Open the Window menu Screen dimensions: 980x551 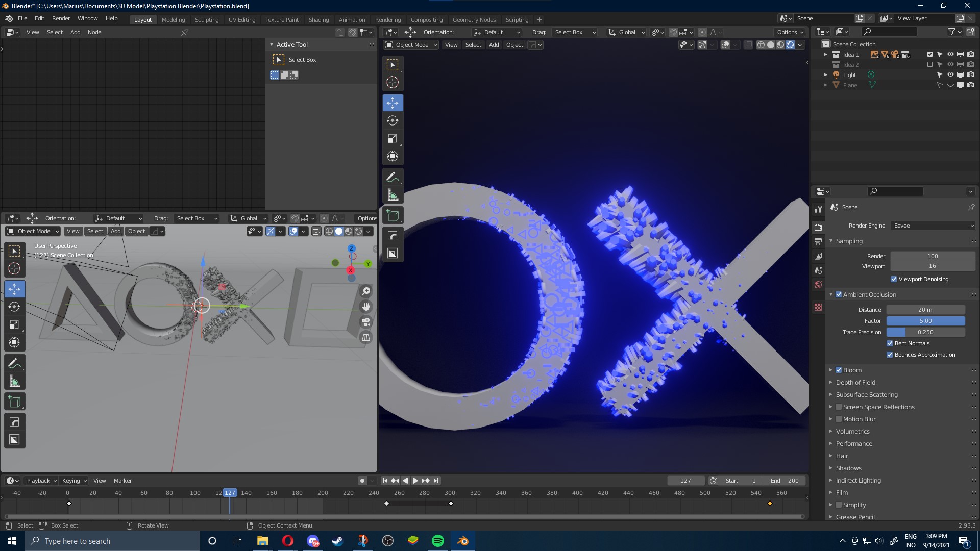(87, 18)
